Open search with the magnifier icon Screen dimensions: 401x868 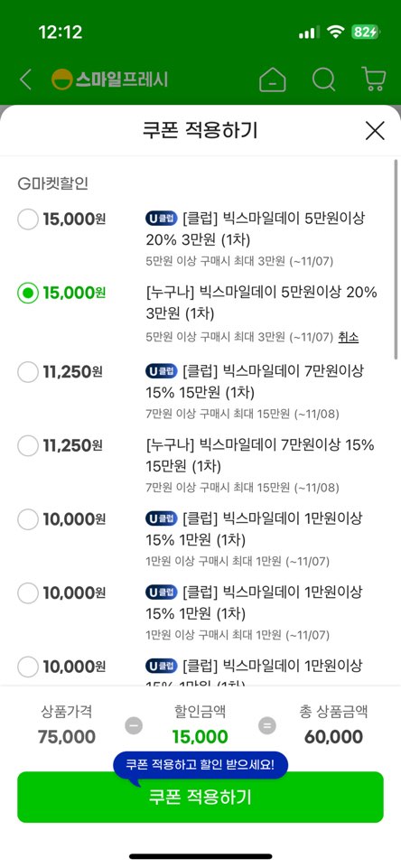323,79
